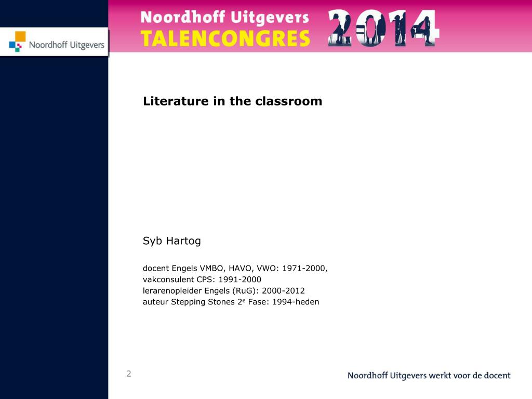Viewport: 532px width, 399px height.
Task: Click the 2014 silhouette graphic
Action: 384,28
